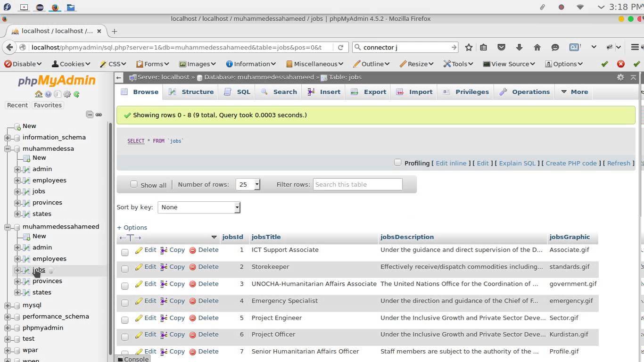Open the Console panel at the bottom

point(136,359)
